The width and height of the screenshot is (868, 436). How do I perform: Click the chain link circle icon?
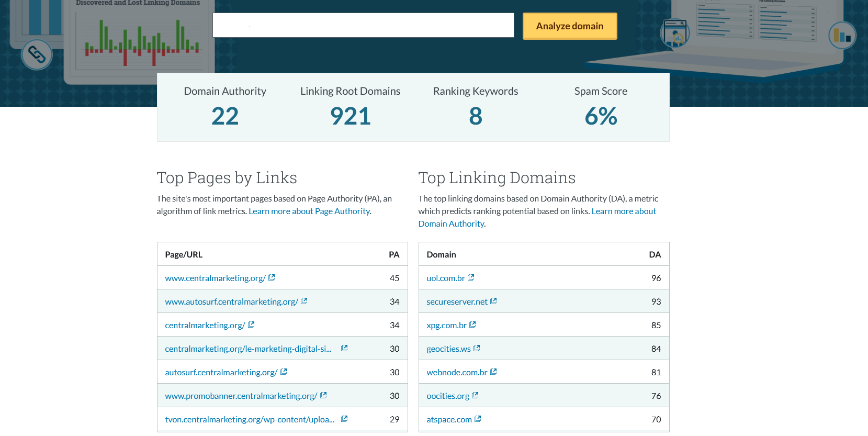(x=37, y=54)
